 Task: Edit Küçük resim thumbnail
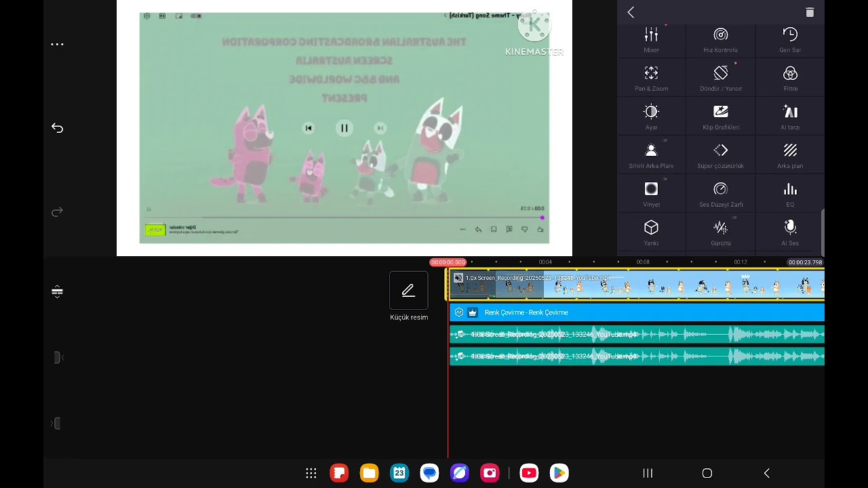409,297
